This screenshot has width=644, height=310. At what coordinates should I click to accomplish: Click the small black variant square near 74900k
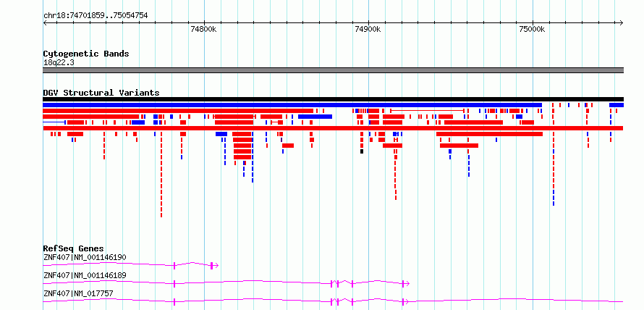pyautogui.click(x=362, y=151)
